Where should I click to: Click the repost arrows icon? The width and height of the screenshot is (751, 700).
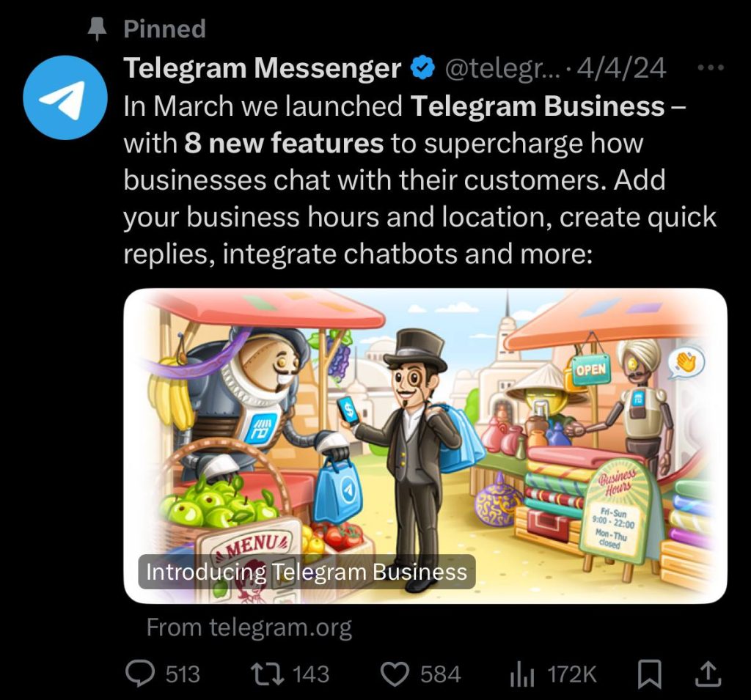click(268, 674)
